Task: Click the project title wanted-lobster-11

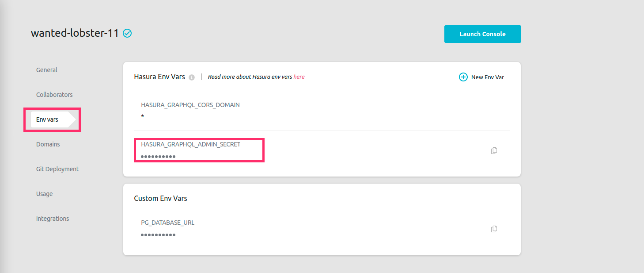Action: [75, 33]
